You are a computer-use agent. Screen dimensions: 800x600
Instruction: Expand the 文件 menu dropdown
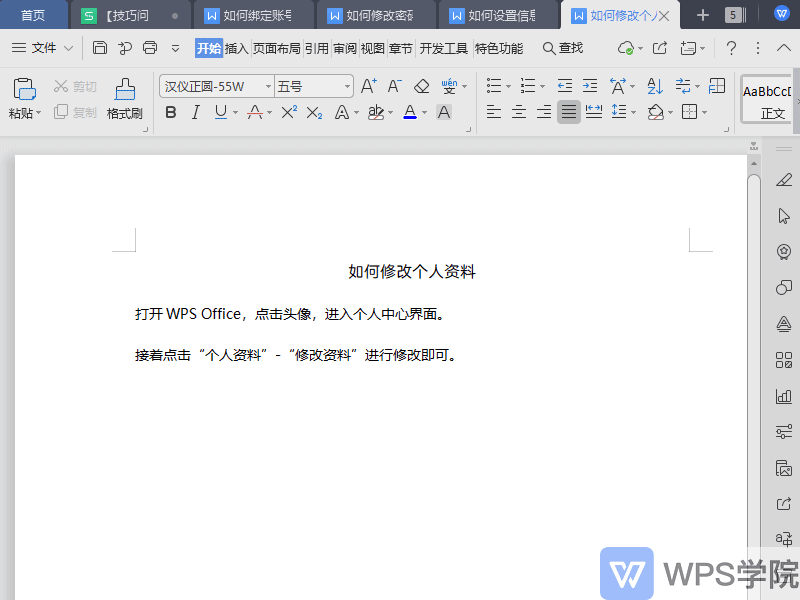[x=42, y=48]
